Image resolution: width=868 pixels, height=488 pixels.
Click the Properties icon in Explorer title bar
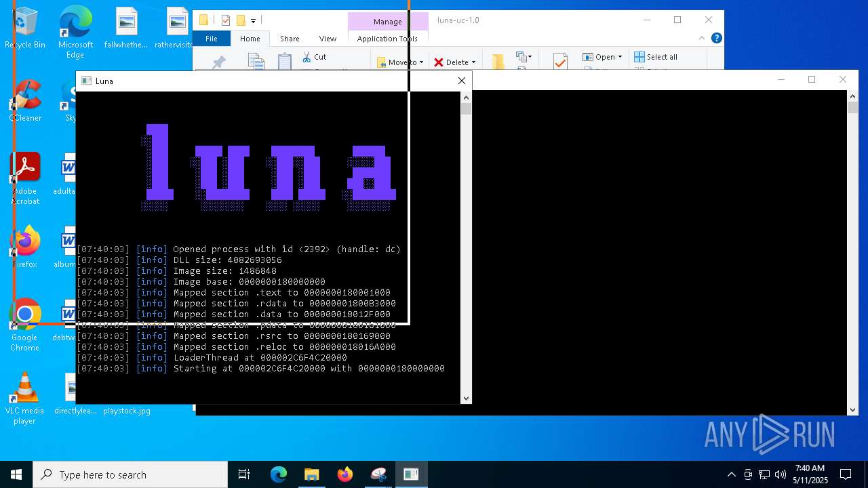[x=226, y=20]
